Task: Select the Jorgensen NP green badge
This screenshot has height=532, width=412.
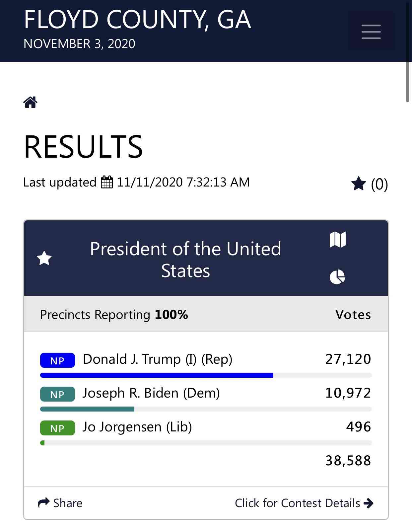Action: pos(57,428)
